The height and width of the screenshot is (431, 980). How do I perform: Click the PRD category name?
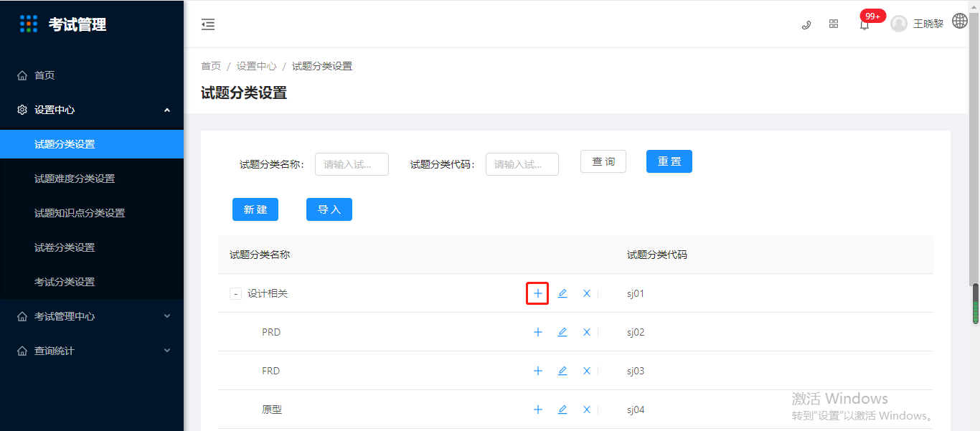tap(271, 332)
